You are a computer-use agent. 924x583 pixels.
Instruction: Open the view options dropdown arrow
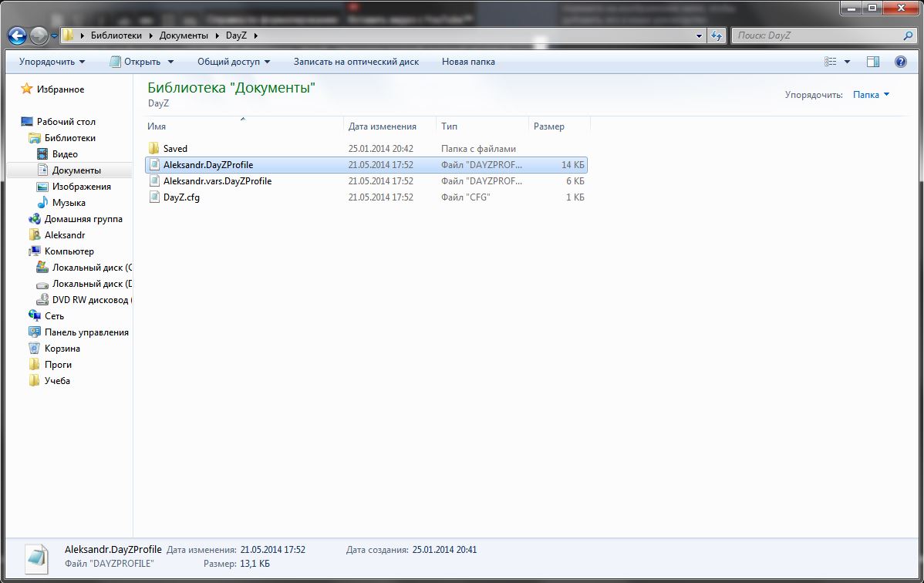848,62
